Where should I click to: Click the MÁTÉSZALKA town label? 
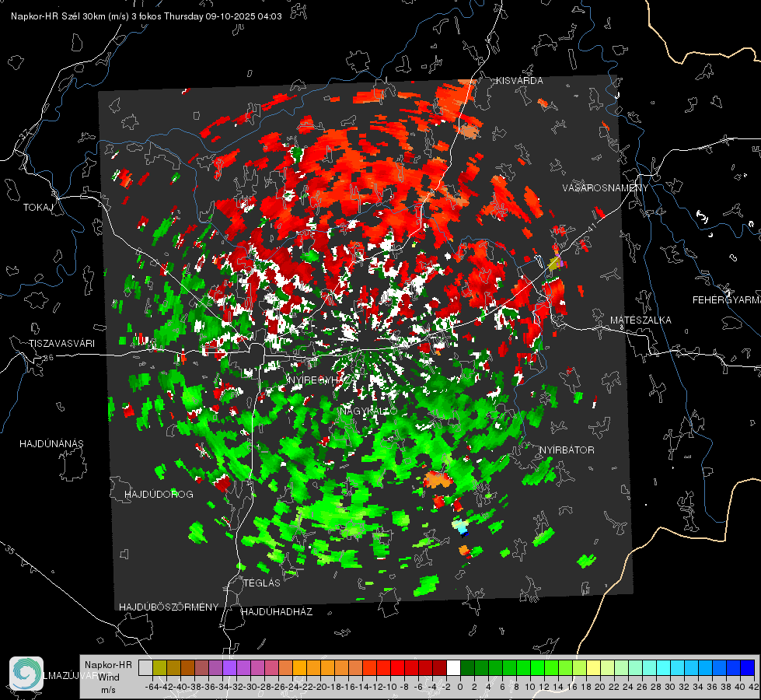tap(641, 320)
